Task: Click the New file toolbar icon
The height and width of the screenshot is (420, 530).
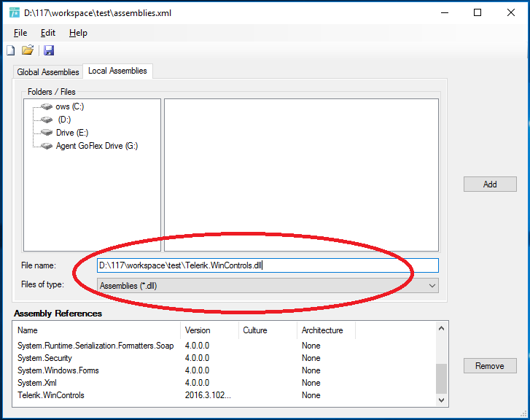Action: 11,51
